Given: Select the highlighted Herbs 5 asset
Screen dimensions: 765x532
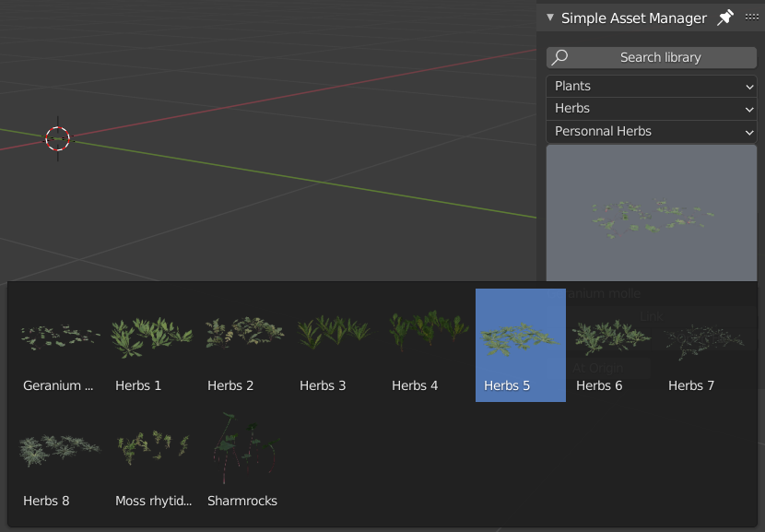Looking at the screenshot, I should pyautogui.click(x=521, y=346).
